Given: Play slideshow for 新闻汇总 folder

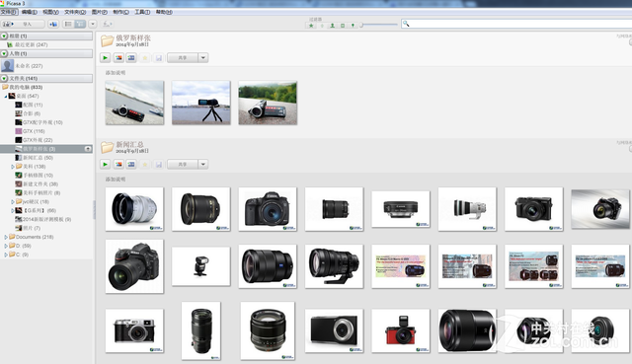Looking at the screenshot, I should (x=106, y=165).
